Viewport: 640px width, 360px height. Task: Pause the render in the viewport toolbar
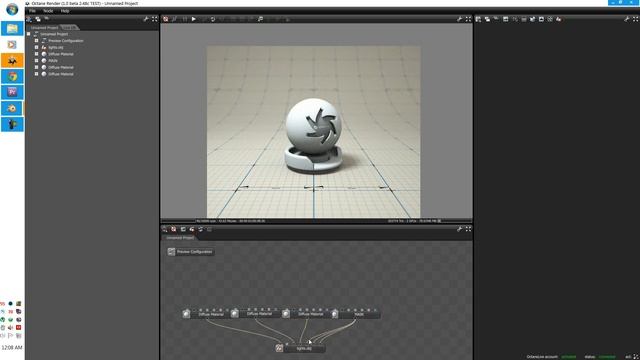click(x=184, y=19)
